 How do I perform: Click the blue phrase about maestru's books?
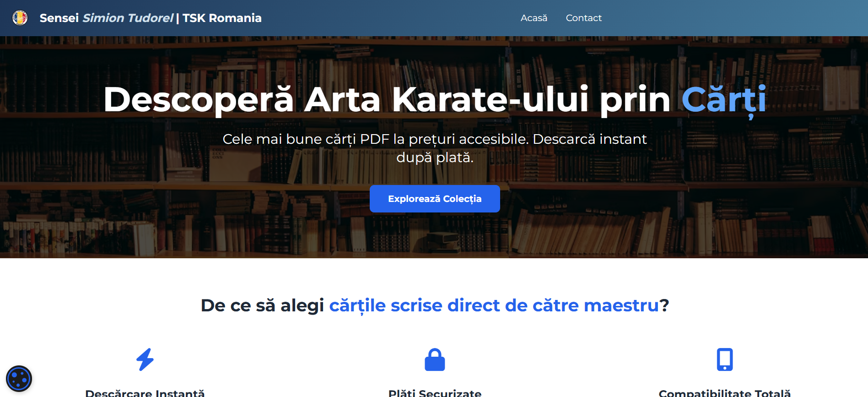[494, 305]
